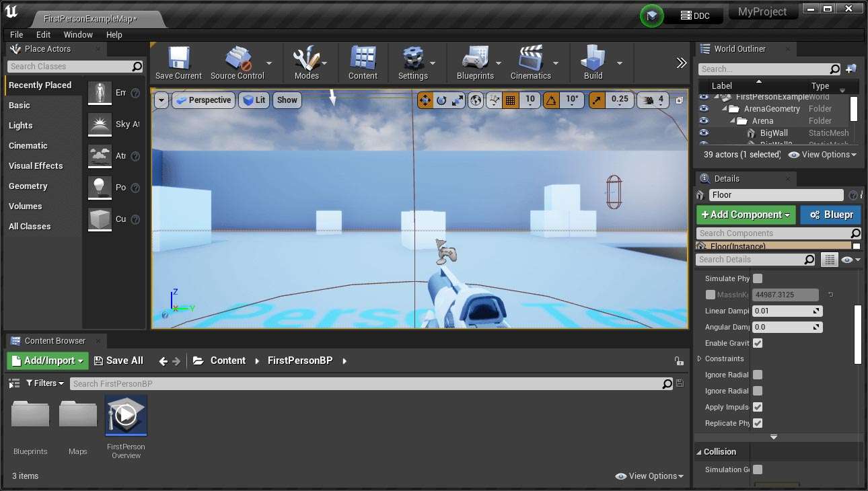Screen dimensions: 868x491
Task: Expand the Constraints section
Action: (x=700, y=359)
